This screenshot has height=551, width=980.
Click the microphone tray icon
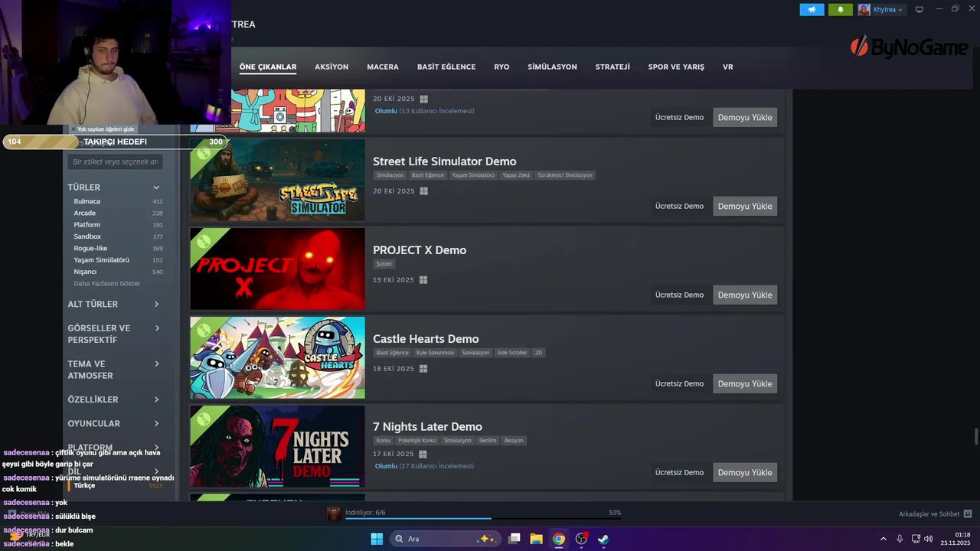[x=900, y=539]
